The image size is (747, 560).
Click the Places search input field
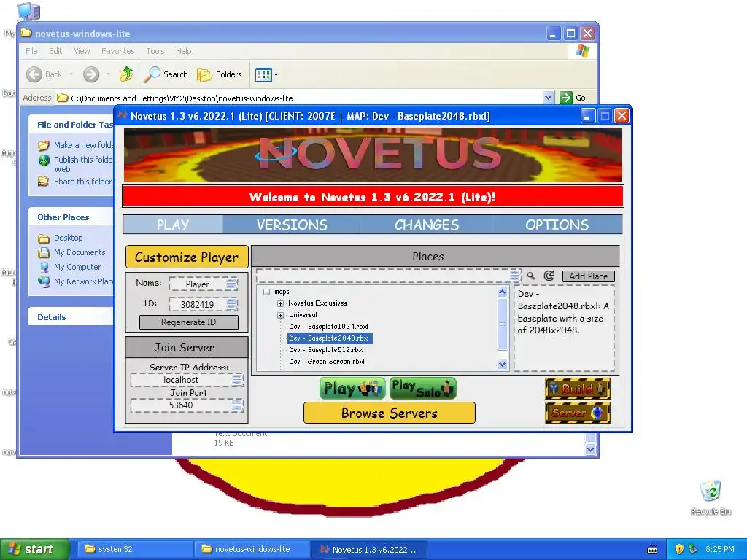point(388,276)
